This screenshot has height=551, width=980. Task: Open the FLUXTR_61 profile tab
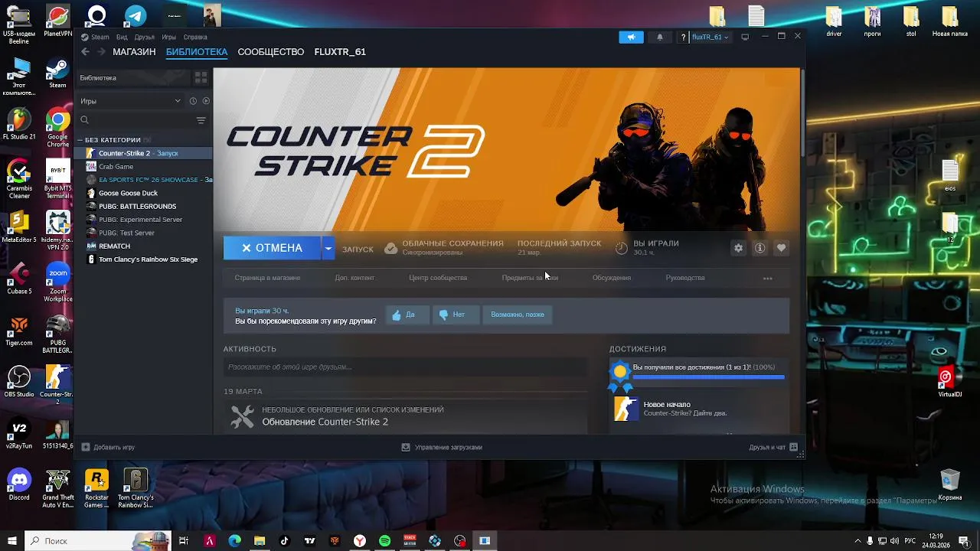(340, 52)
